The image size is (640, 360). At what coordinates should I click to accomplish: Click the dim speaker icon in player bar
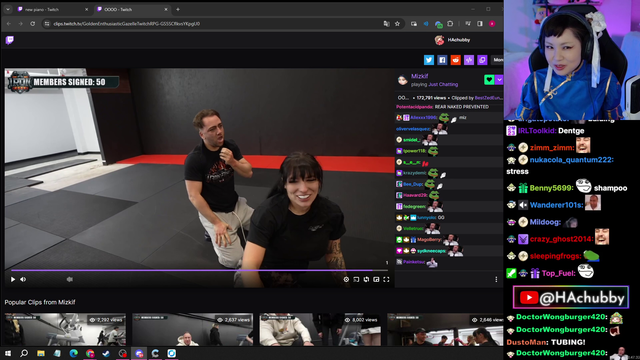point(70,279)
